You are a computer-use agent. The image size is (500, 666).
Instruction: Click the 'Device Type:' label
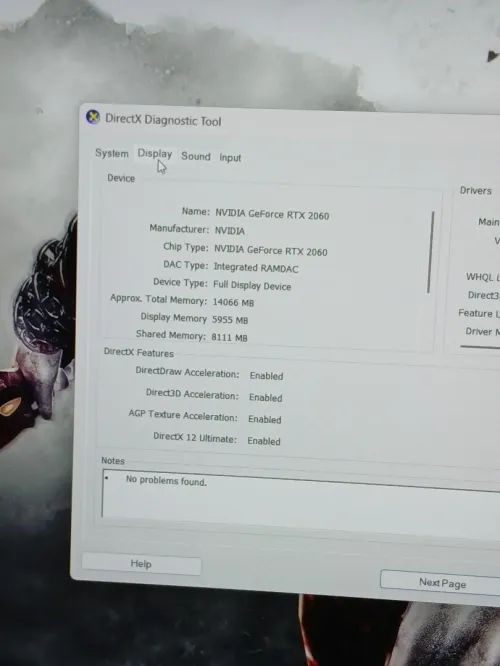pyautogui.click(x=181, y=282)
